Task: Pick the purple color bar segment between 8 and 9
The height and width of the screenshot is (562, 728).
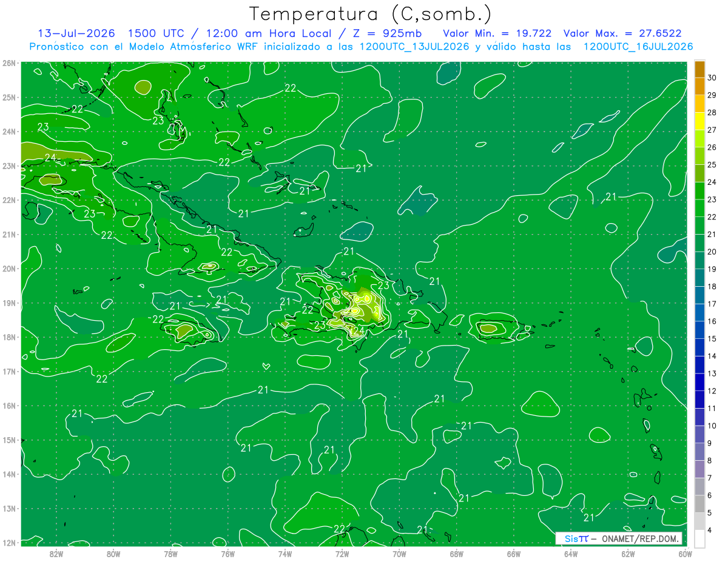Action: pyautogui.click(x=699, y=452)
